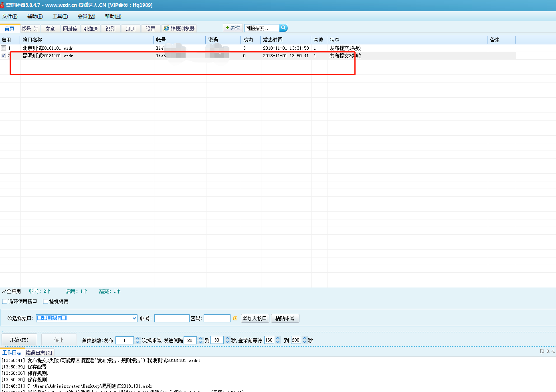Viewport: 556px width, 392px height.
Task: Click the 问题搜索 search input field
Action: [261, 28]
